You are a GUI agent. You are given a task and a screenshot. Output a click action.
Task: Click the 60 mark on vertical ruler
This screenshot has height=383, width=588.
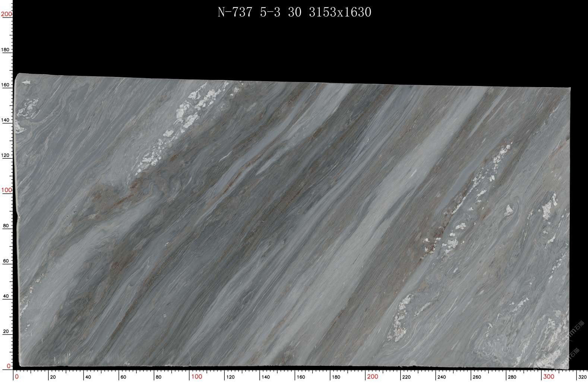click(6, 261)
